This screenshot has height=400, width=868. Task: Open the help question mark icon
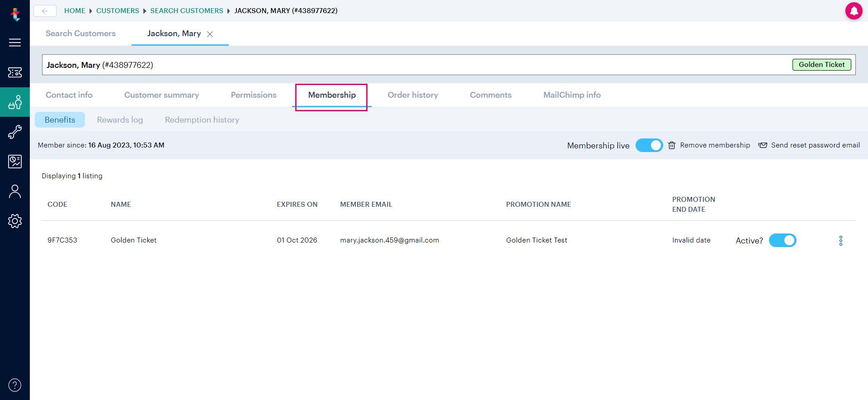(x=15, y=385)
